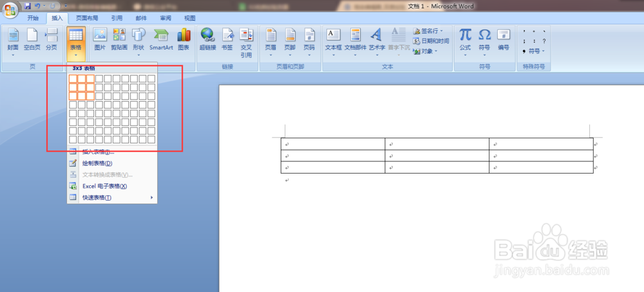644x292 pixels.
Task: Open the Header (页眉) menu
Action: [270, 42]
